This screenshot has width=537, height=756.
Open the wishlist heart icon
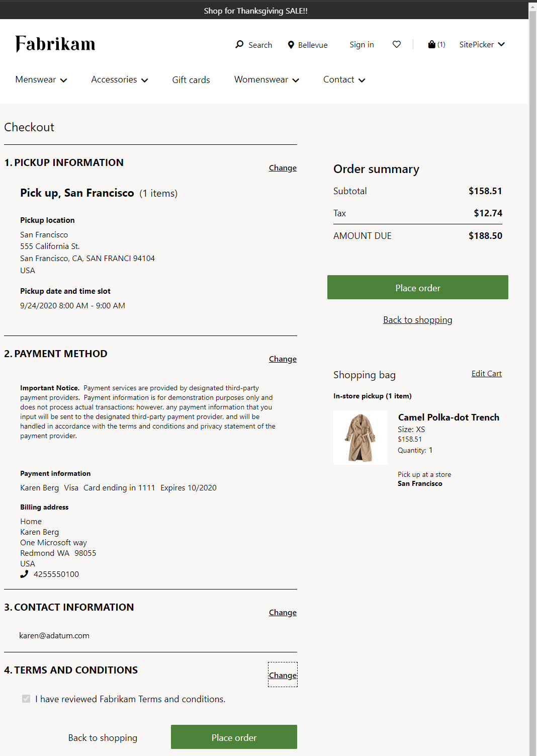click(x=397, y=44)
